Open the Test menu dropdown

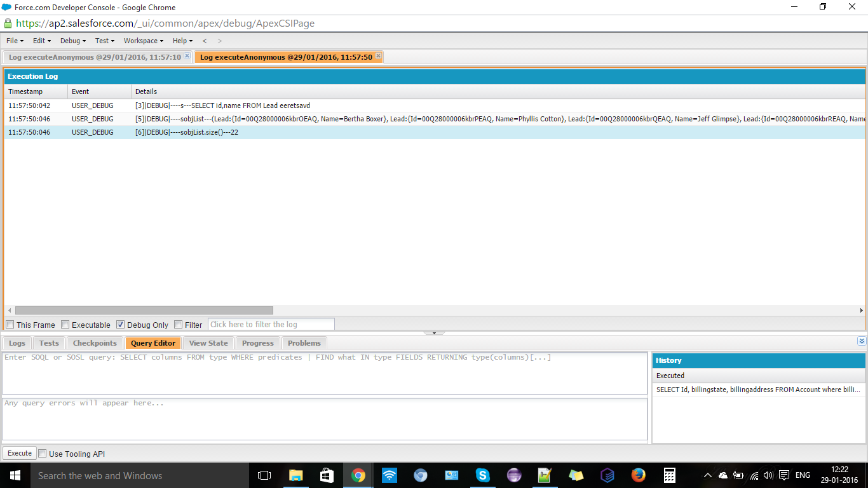pos(105,41)
